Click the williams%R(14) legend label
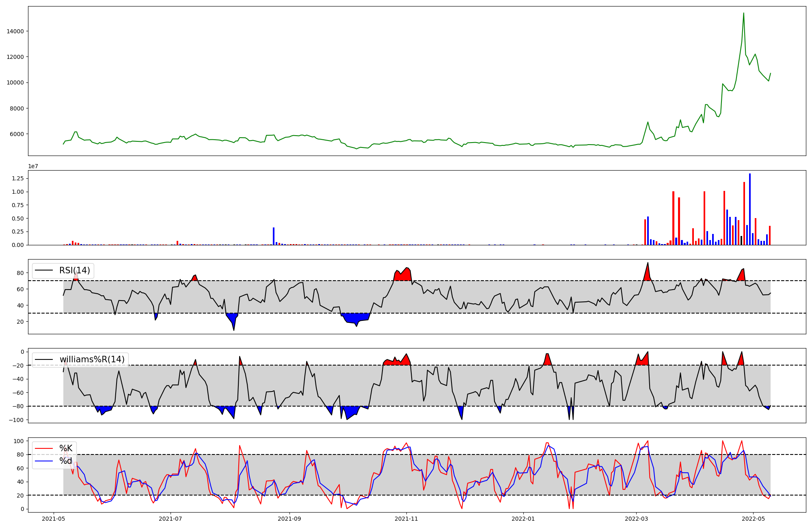 point(92,359)
